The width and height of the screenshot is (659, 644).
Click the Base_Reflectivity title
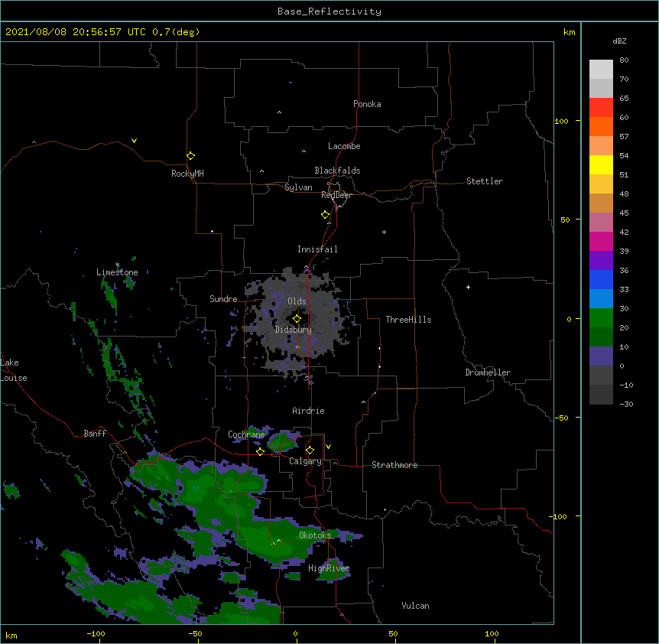[x=329, y=11]
